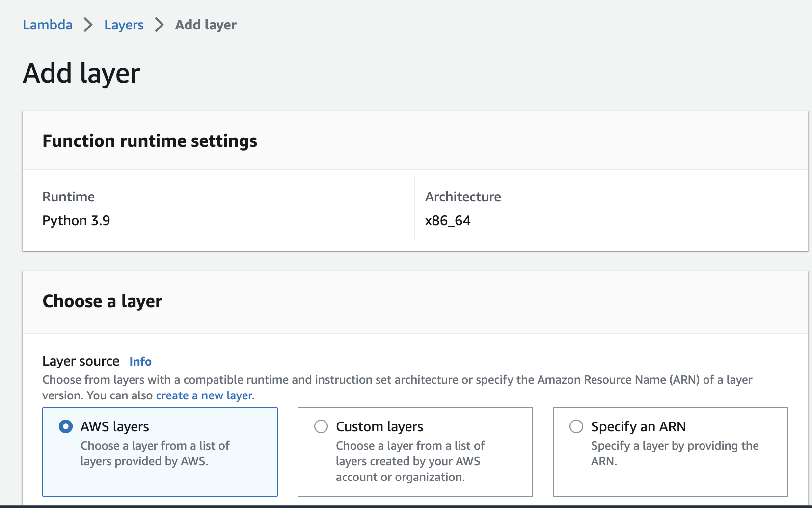Open Info link beside Layer source

[140, 362]
